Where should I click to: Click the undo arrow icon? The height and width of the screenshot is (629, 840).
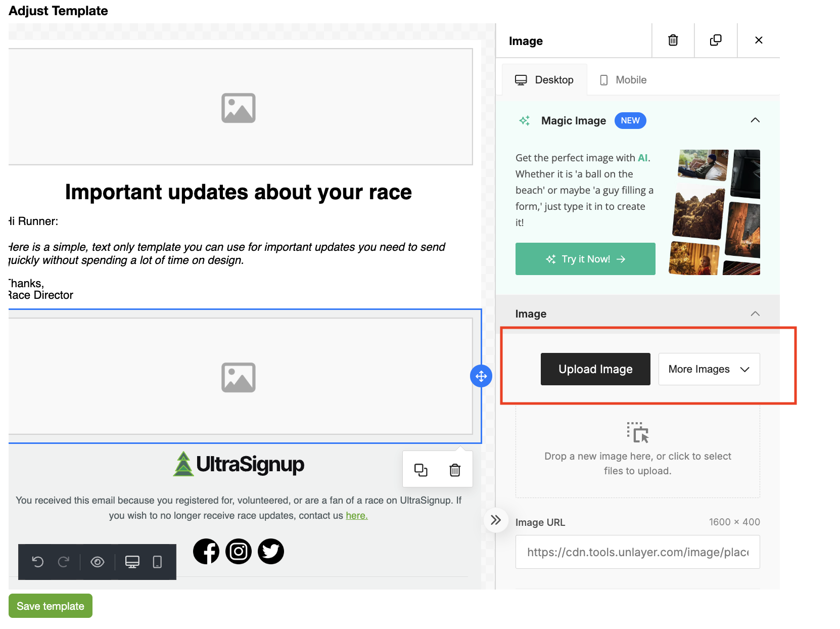pos(38,562)
